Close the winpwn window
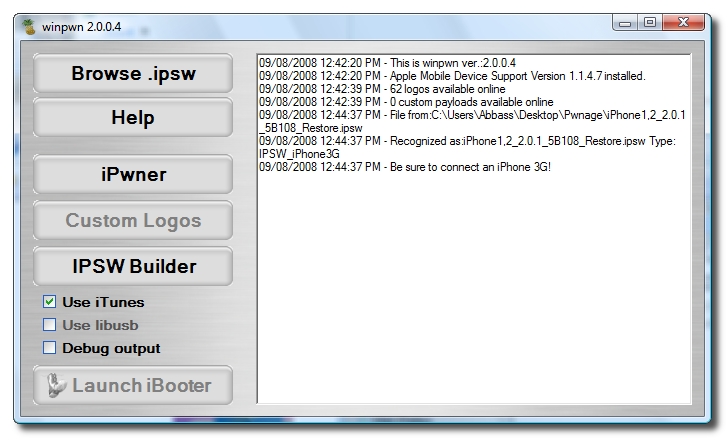 pyautogui.click(x=683, y=22)
